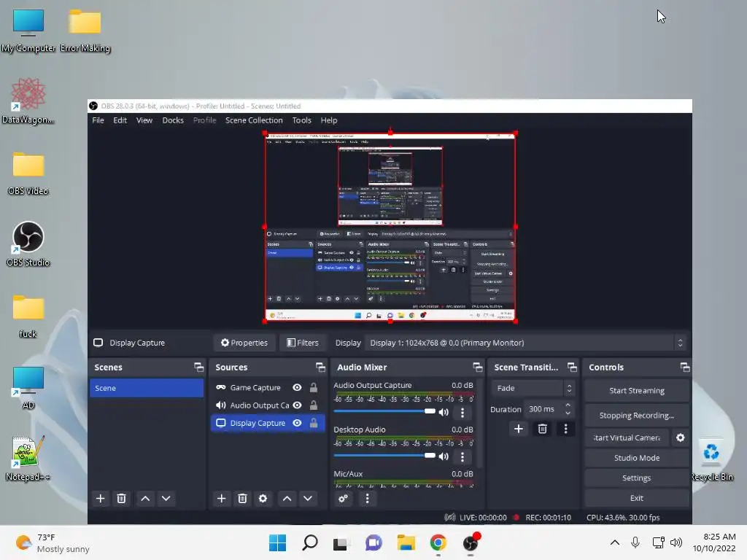Move scene up arrow in Scenes panel
The height and width of the screenshot is (560, 747).
pos(145,499)
